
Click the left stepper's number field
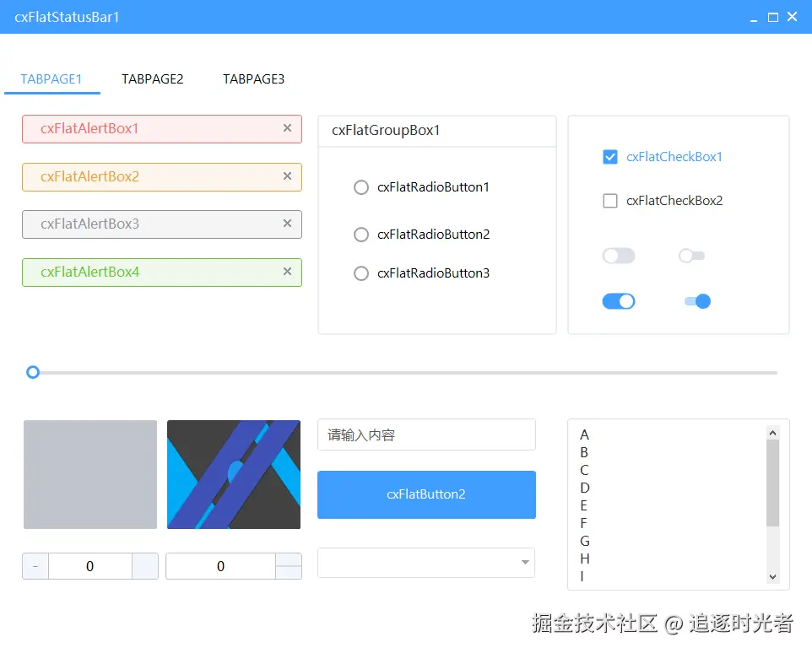[90, 566]
